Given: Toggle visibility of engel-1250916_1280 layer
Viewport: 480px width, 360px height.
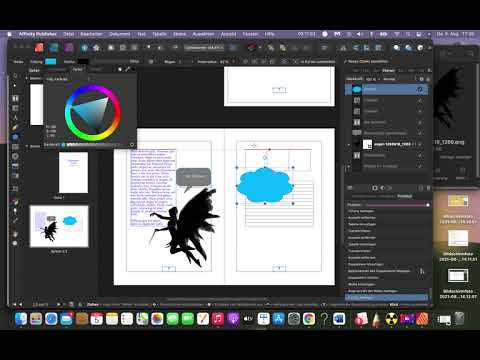Looking at the screenshot, I should point(420,144).
